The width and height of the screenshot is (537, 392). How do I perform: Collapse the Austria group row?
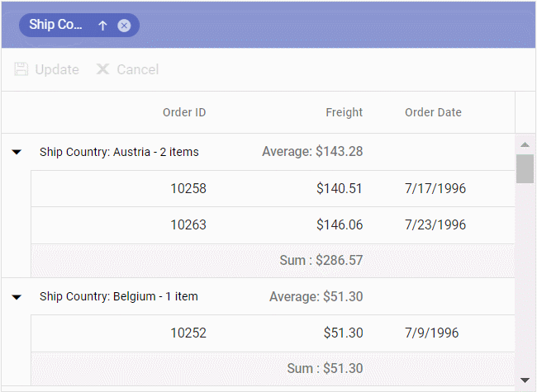pyautogui.click(x=17, y=152)
